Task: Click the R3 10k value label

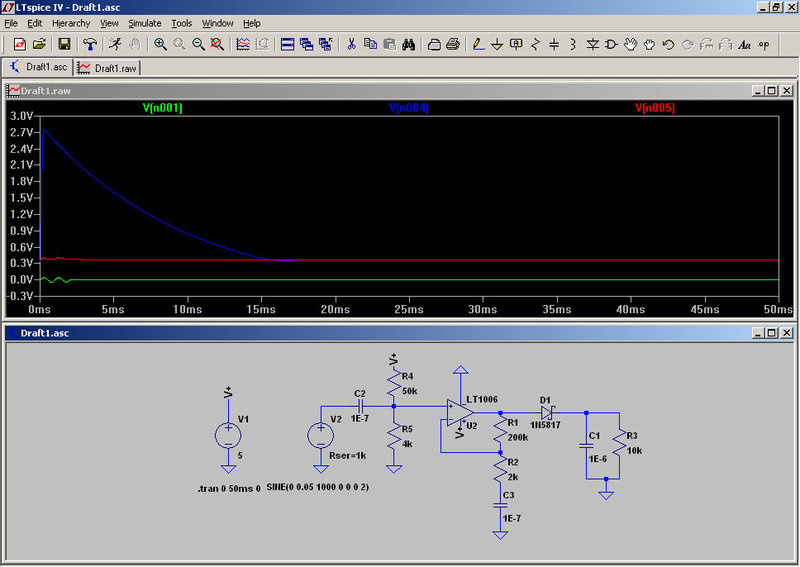Action: [x=634, y=451]
